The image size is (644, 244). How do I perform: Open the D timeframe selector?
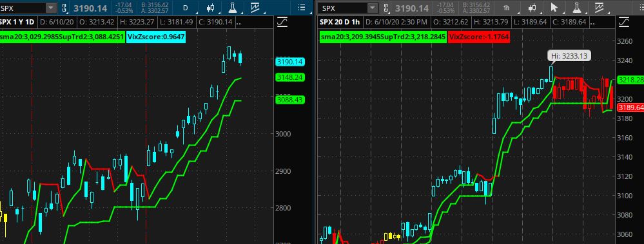click(x=185, y=8)
